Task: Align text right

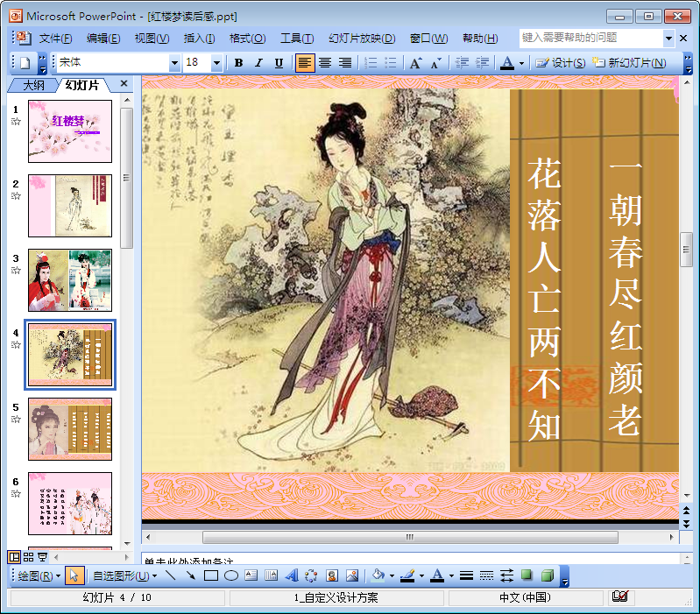Action: (344, 63)
